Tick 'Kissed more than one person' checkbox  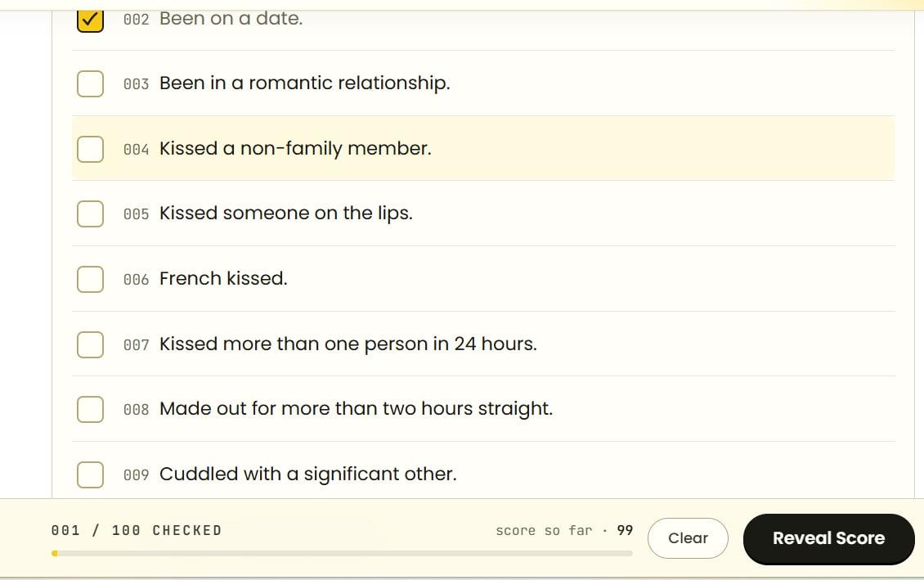pyautogui.click(x=90, y=344)
